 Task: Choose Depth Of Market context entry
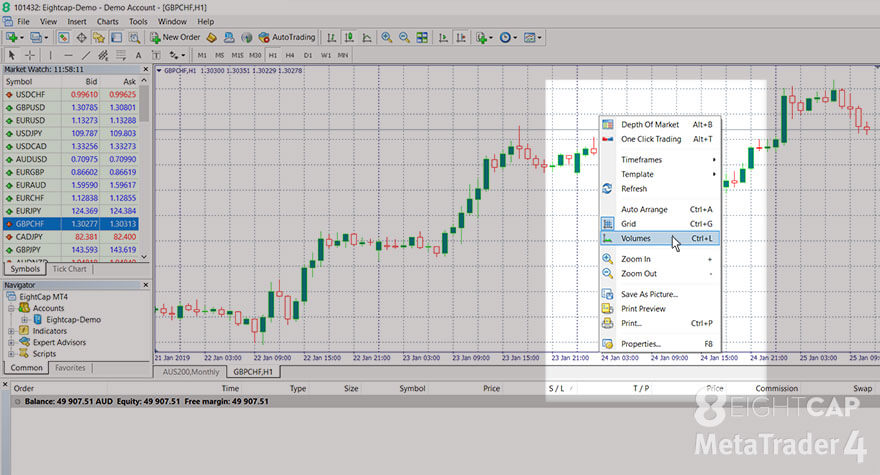click(659, 124)
